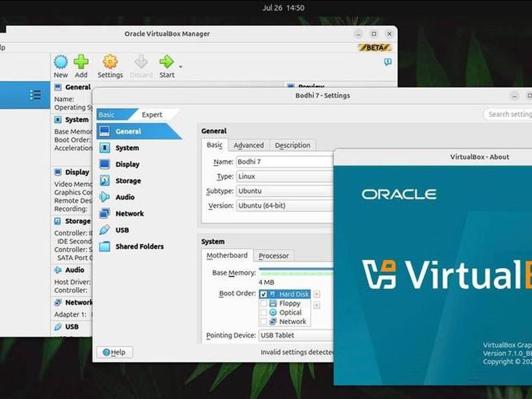Click the upper boot order arrow button
Screen dimensions: 532x399
tap(317, 294)
